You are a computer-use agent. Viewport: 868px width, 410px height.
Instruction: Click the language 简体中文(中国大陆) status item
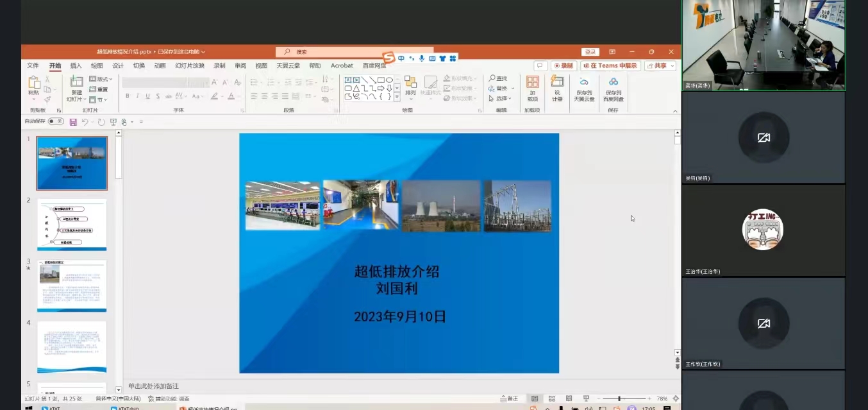119,398
